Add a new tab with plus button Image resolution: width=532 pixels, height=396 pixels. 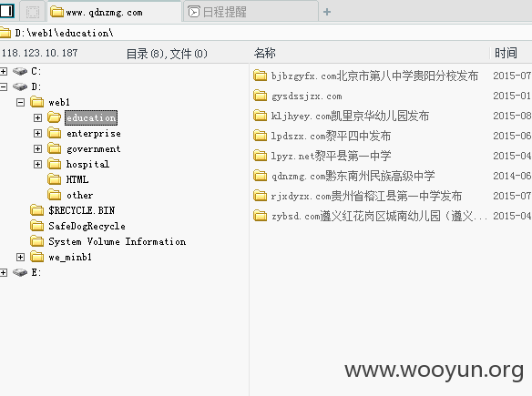point(327,12)
